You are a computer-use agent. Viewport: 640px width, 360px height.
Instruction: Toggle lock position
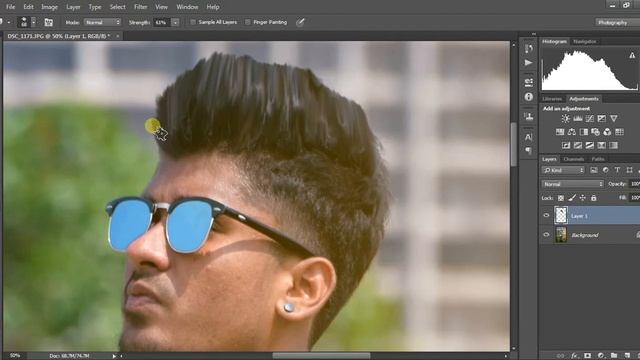582,198
